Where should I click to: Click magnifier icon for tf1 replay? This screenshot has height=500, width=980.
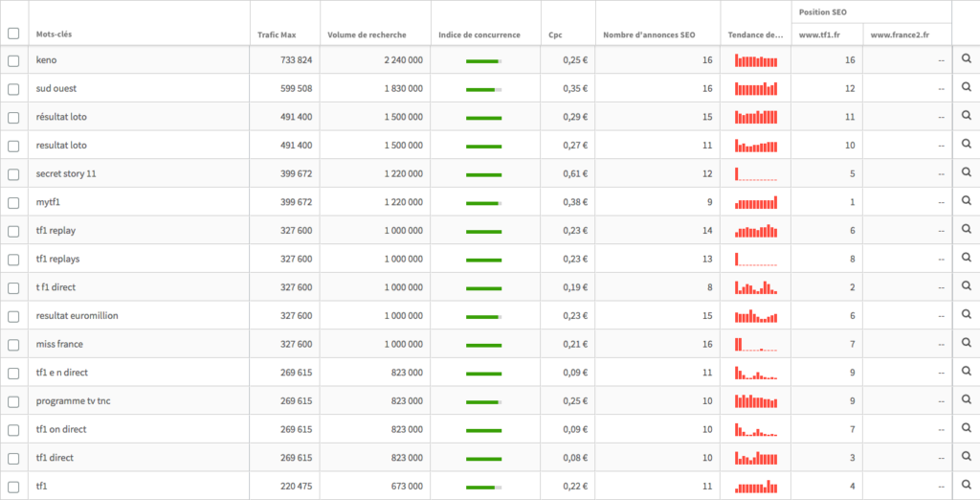(x=966, y=230)
